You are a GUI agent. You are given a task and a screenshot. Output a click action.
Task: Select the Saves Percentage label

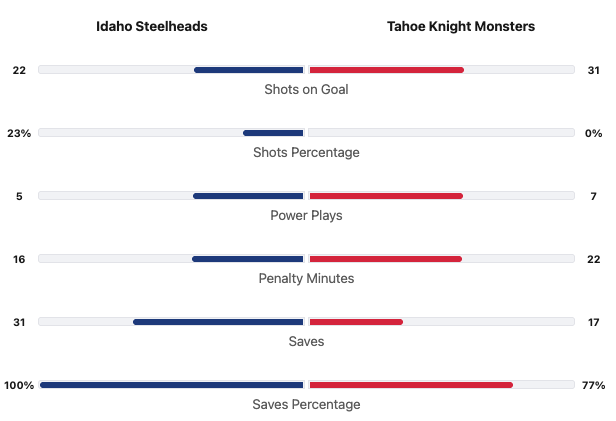(306, 404)
